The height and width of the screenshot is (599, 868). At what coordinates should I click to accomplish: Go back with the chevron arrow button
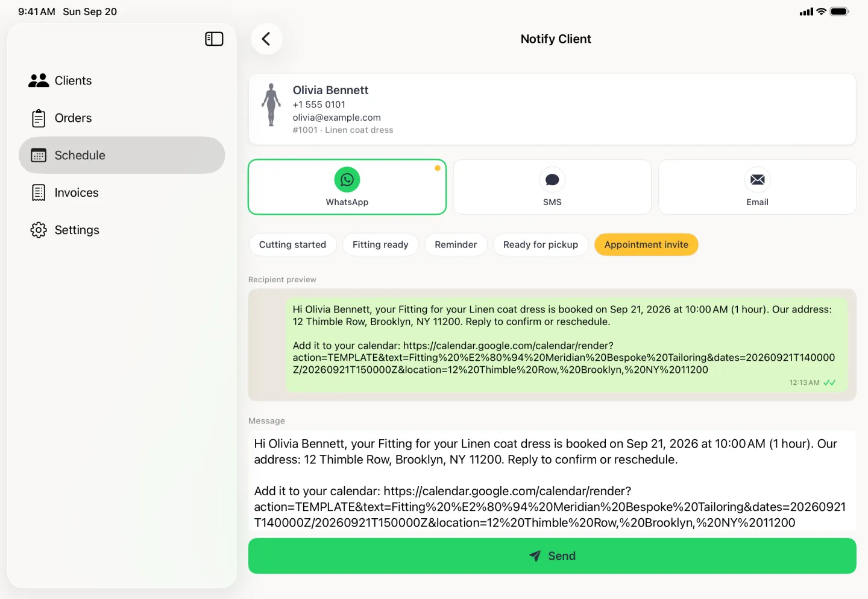tap(266, 39)
